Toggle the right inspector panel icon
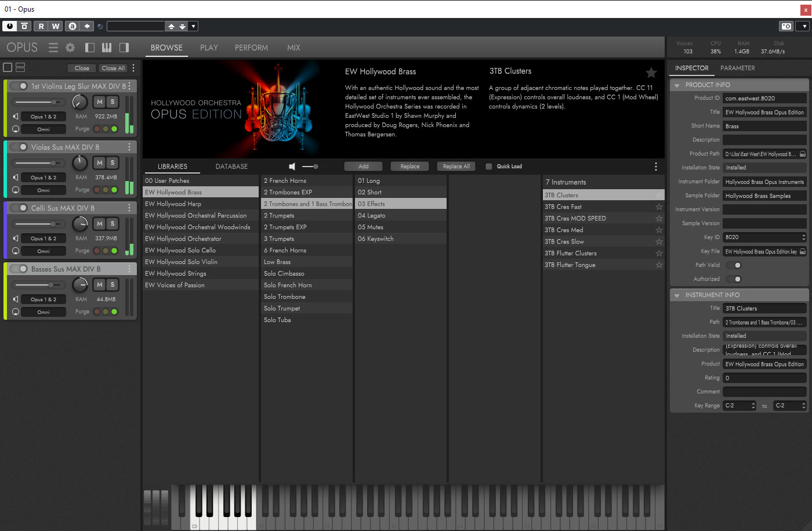This screenshot has width=812, height=531. [x=124, y=48]
